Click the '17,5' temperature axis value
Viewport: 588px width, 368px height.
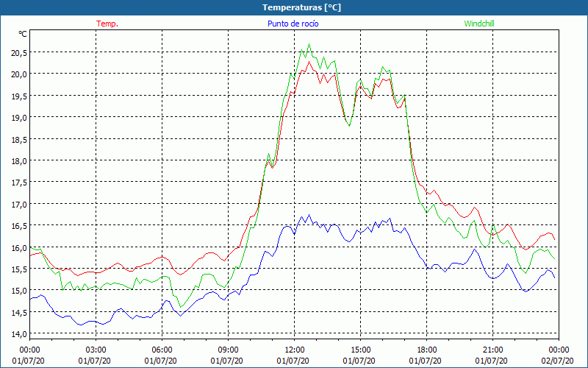19,183
